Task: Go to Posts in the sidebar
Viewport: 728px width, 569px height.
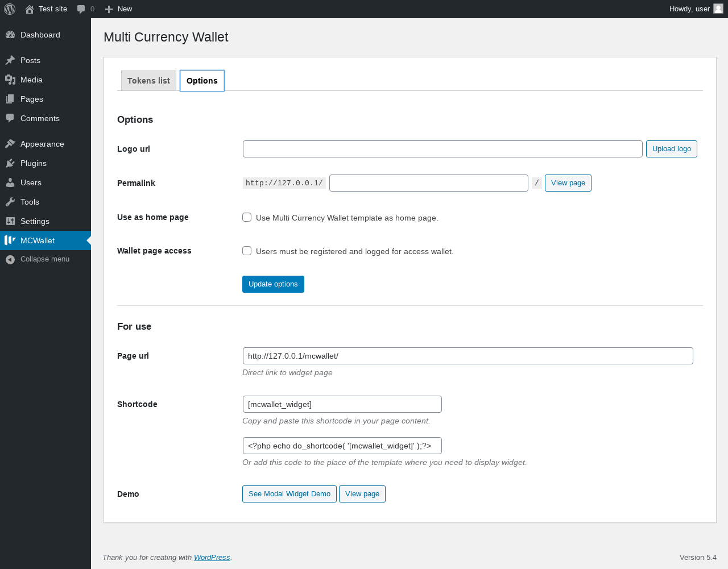Action: coord(45,60)
